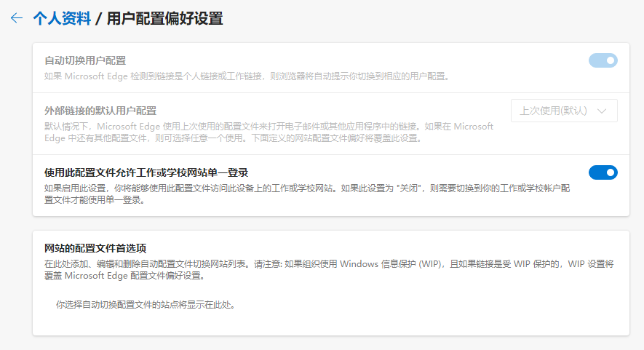Click the 默认 text inside the profile combo box
This screenshot has height=350, width=644.
573,111
